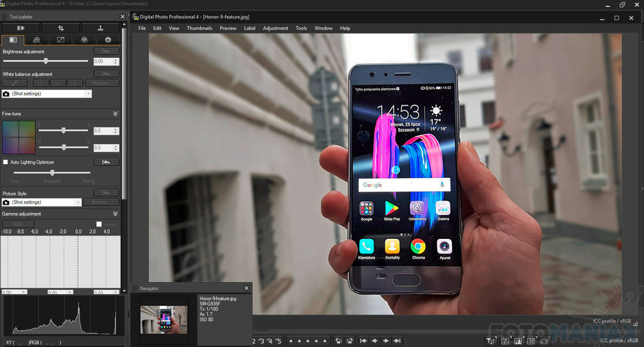Reset Auto Lighting Optimizer with revert arrow

(106, 162)
